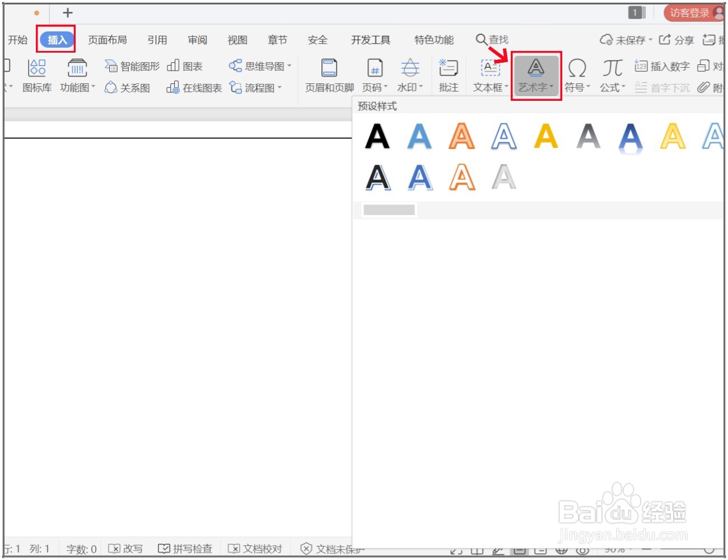Choose the orange outlined WordArt preset
Image resolution: width=728 pixels, height=560 pixels.
click(461, 136)
